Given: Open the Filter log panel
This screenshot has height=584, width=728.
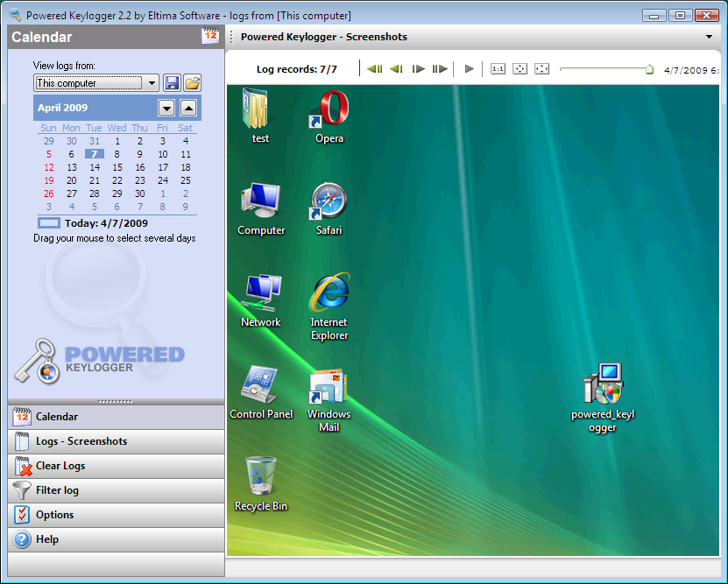Looking at the screenshot, I should point(57,490).
